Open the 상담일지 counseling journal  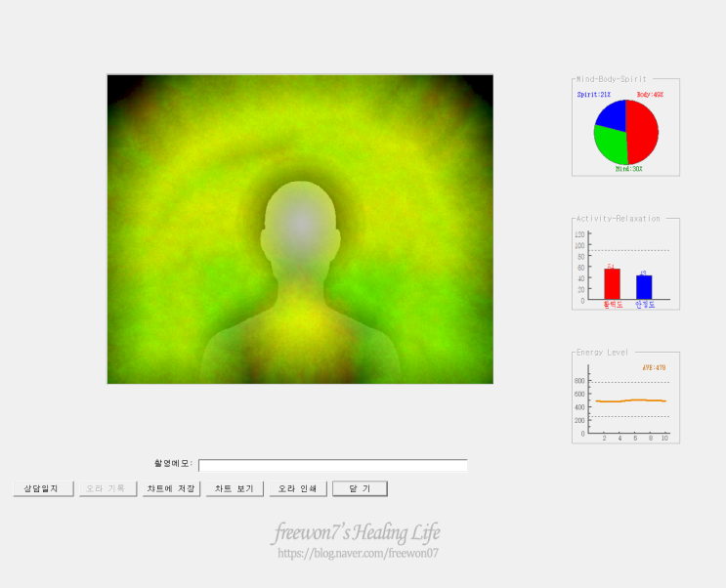click(43, 489)
